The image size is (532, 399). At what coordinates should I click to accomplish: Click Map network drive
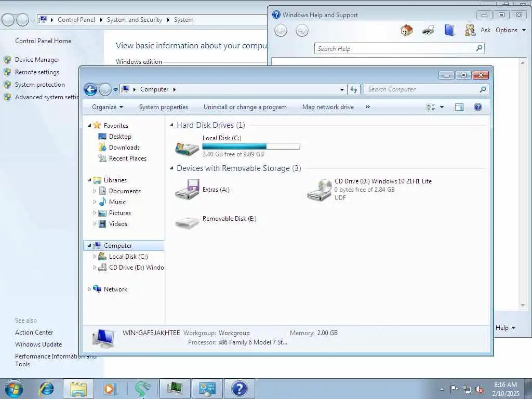[x=328, y=107]
